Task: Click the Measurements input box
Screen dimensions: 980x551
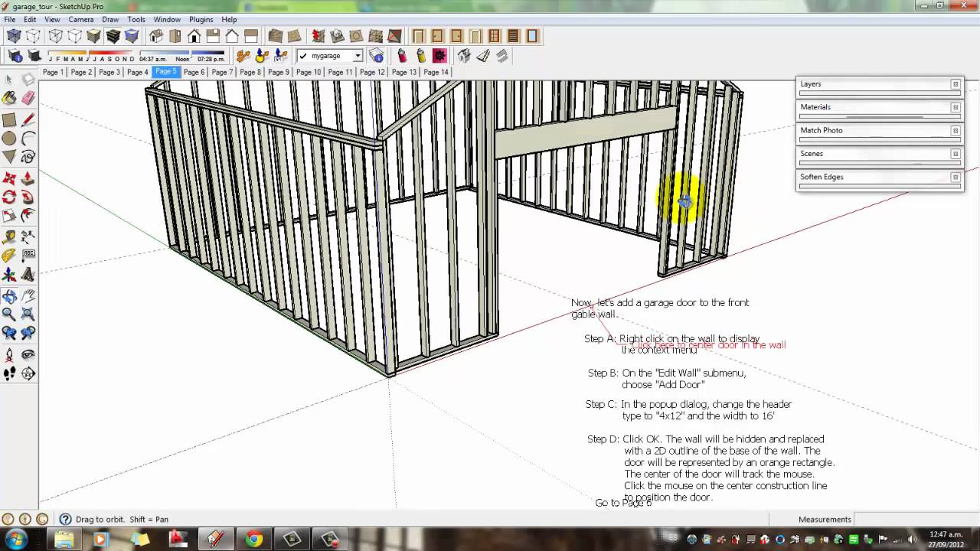Action: (x=911, y=519)
